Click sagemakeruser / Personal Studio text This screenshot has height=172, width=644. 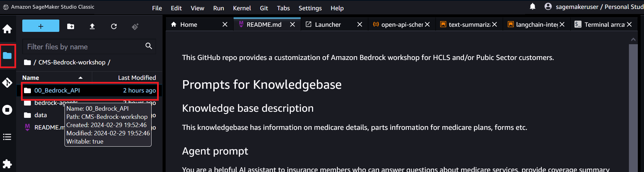[599, 7]
